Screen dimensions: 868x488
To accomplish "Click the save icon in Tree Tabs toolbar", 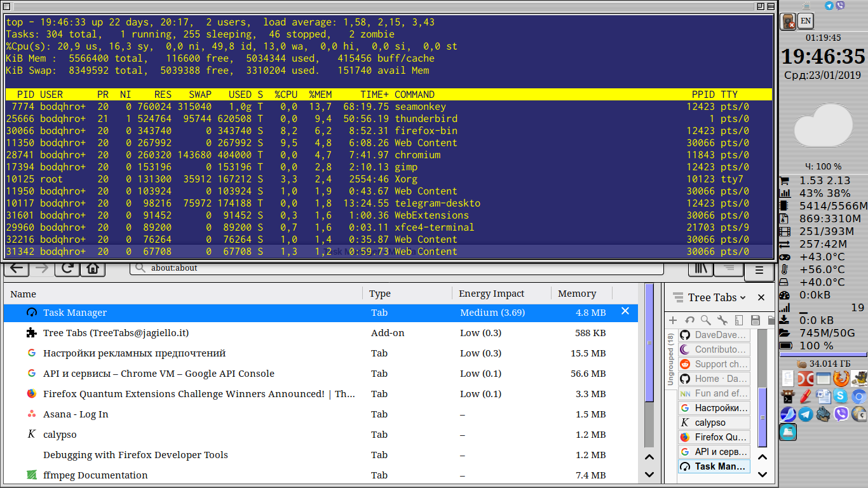I will (756, 320).
